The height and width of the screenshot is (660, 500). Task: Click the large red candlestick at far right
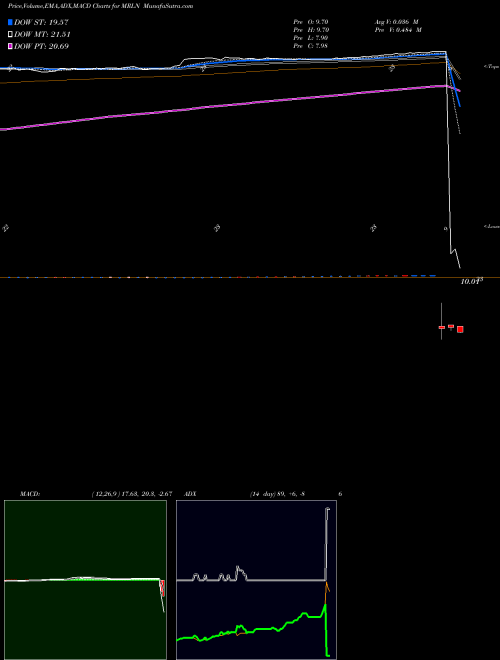point(460,329)
